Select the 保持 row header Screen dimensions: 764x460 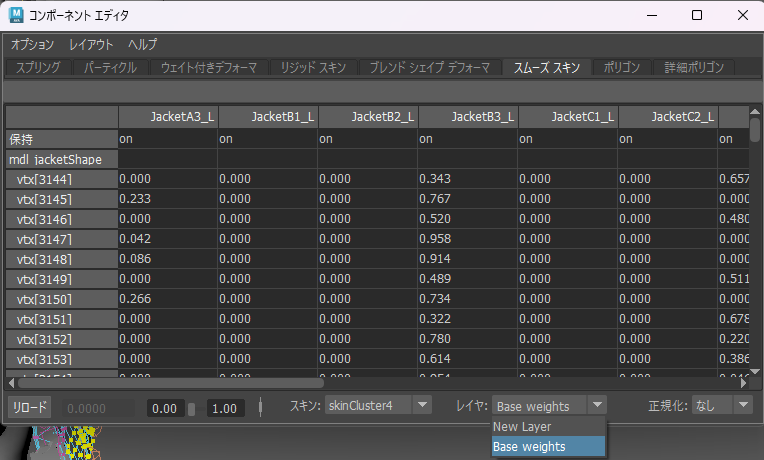tap(62, 139)
